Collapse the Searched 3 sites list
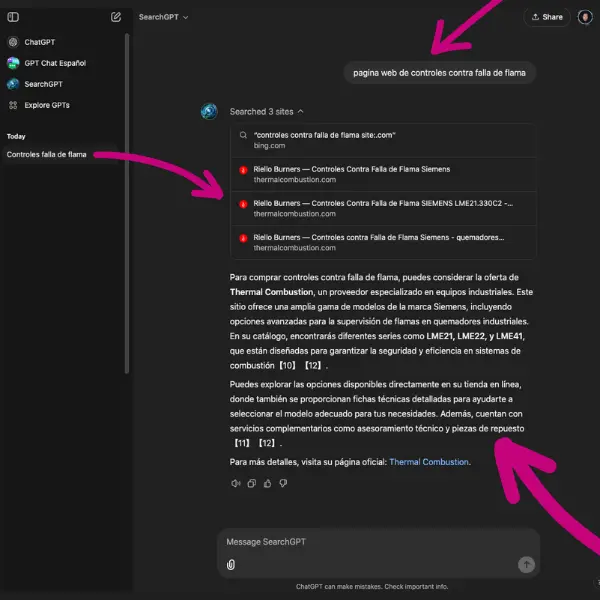600x600 pixels. point(266,112)
